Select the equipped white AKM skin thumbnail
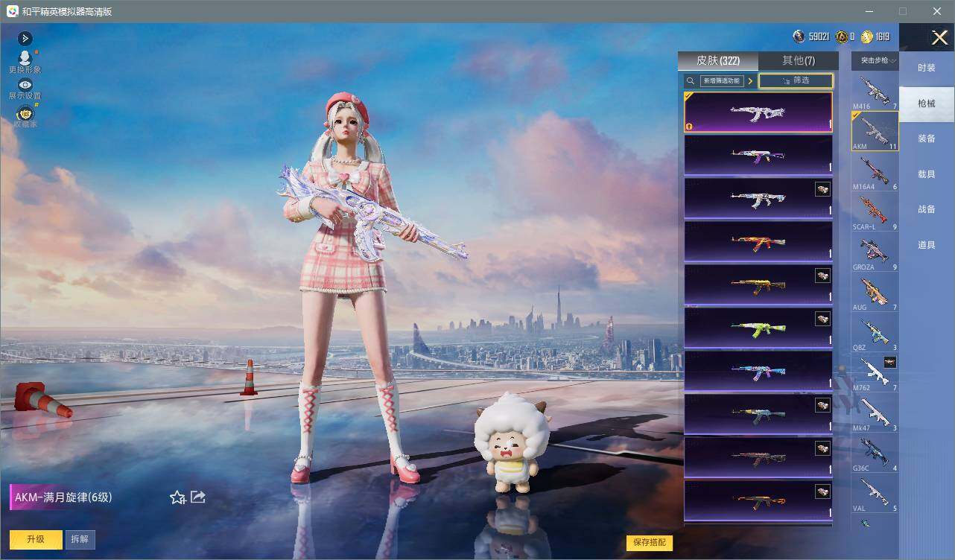The width and height of the screenshot is (955, 560). (x=758, y=112)
